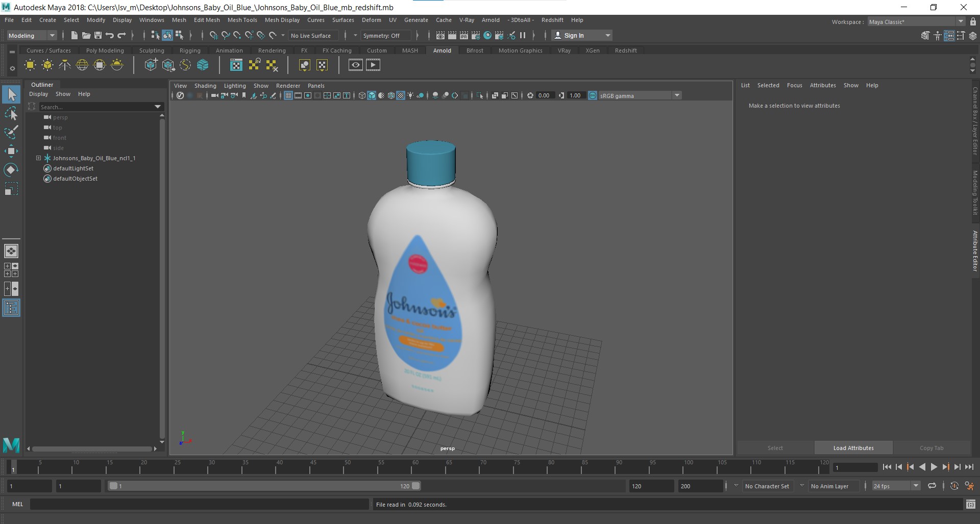The height and width of the screenshot is (524, 980).
Task: Click the TX manager checker icon
Action: 236,65
